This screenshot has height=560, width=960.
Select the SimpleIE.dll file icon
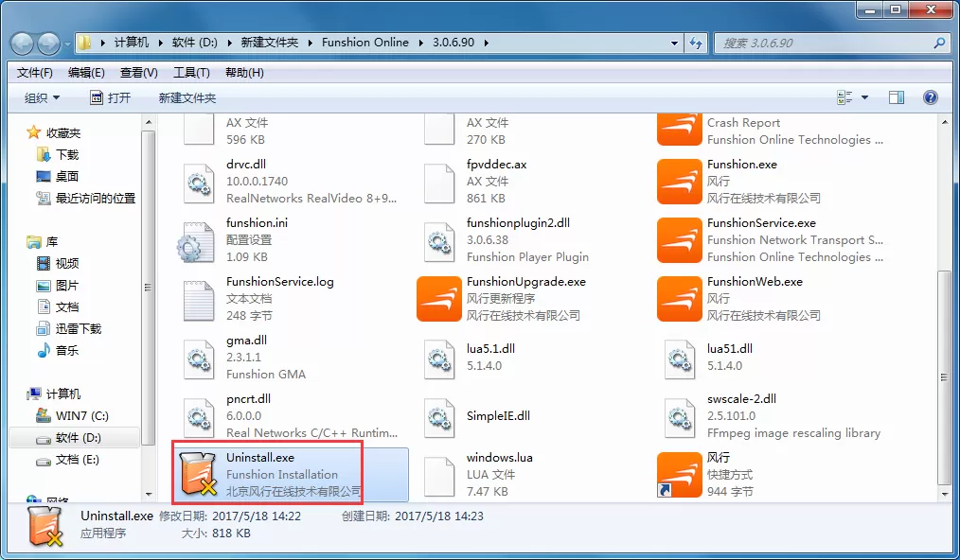(439, 417)
